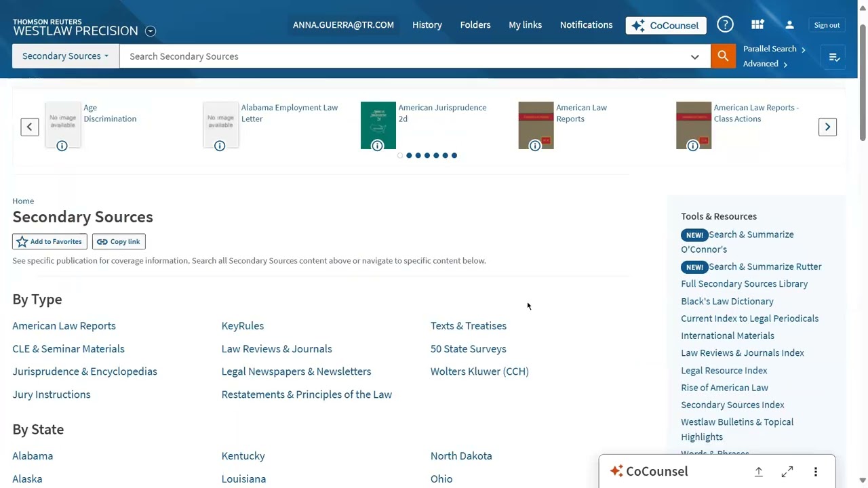Open Current Index to Legal Periodicals
This screenshot has width=868, height=488.
click(749, 319)
